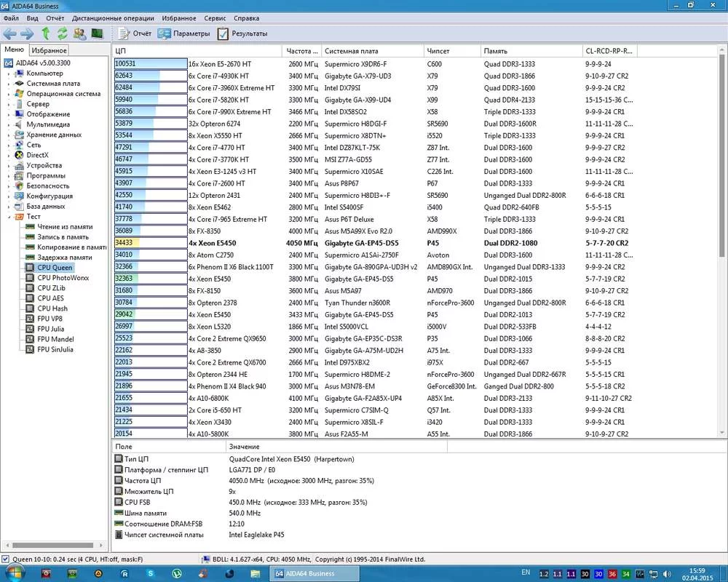The height and width of the screenshot is (582, 728).
Task: Open the user management people icon
Action: point(79,33)
